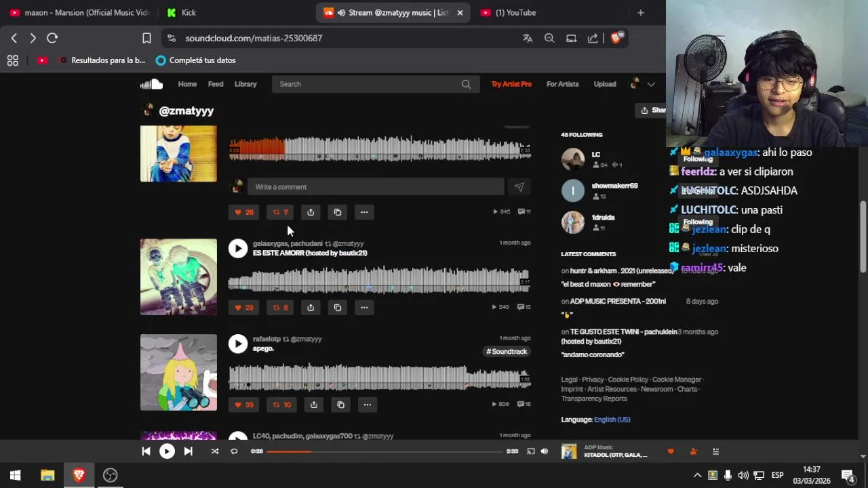Copy link of ES ESTE AMORR track
This screenshot has height=488, width=868.
[x=338, y=308]
